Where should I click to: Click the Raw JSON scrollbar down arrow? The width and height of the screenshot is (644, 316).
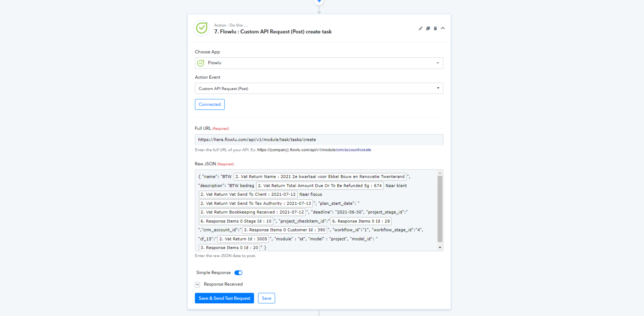440,248
